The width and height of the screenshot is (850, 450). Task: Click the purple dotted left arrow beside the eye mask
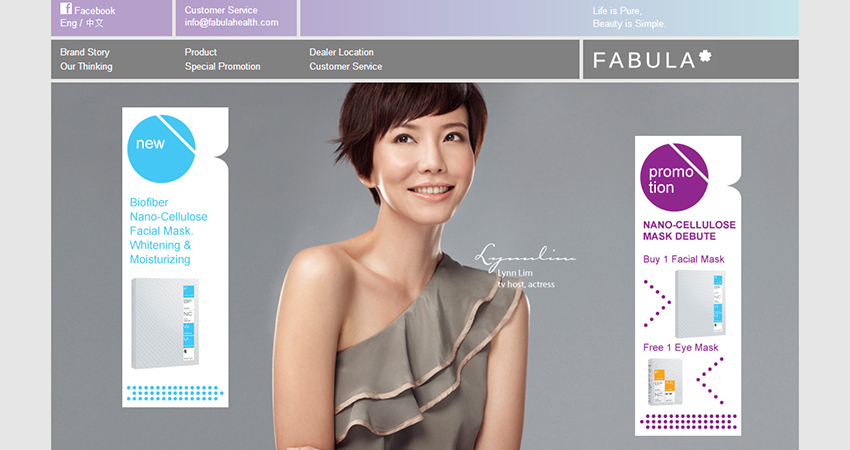(710, 381)
